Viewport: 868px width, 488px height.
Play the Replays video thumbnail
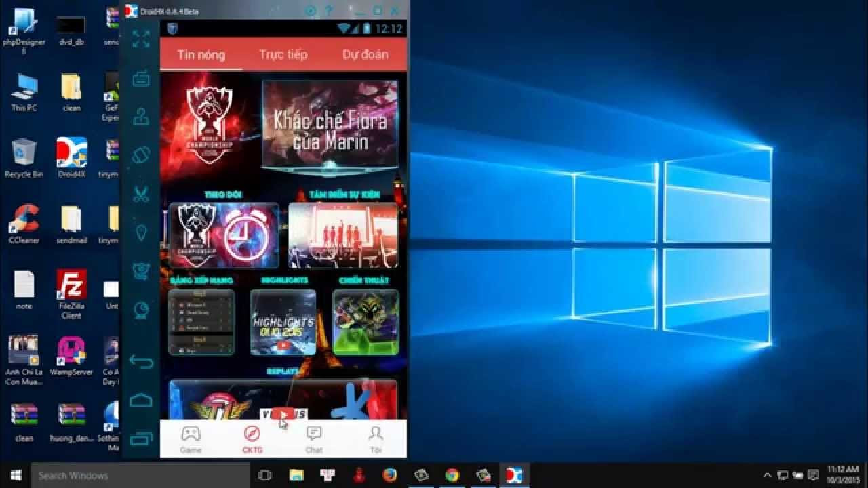pyautogui.click(x=283, y=400)
